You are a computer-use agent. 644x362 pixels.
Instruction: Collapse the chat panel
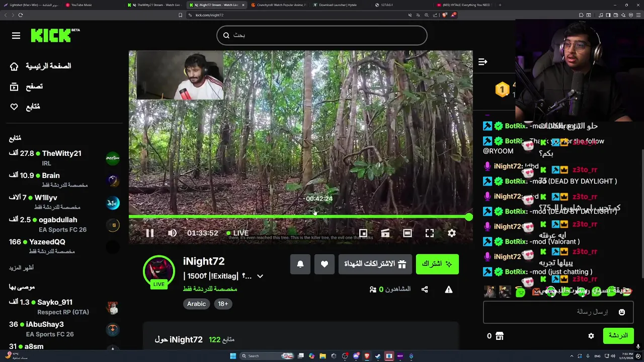482,62
